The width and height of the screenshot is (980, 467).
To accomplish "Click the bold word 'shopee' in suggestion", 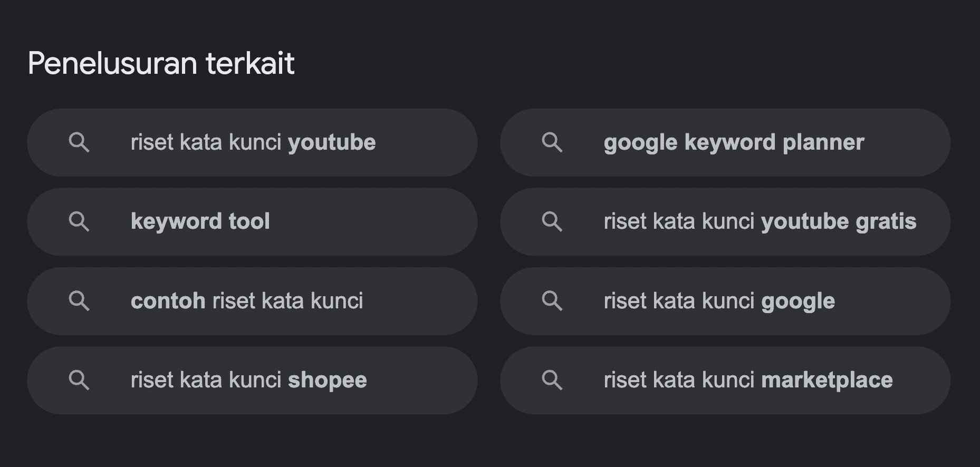I will [327, 381].
